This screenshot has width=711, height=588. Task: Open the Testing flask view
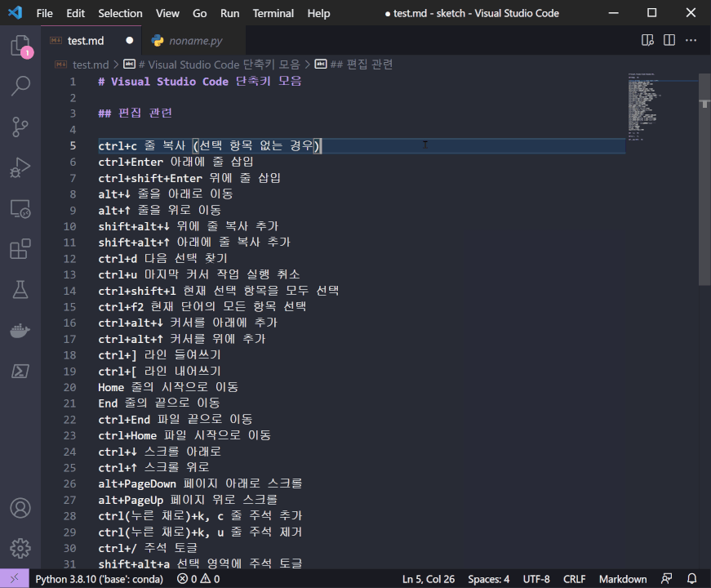tap(20, 289)
